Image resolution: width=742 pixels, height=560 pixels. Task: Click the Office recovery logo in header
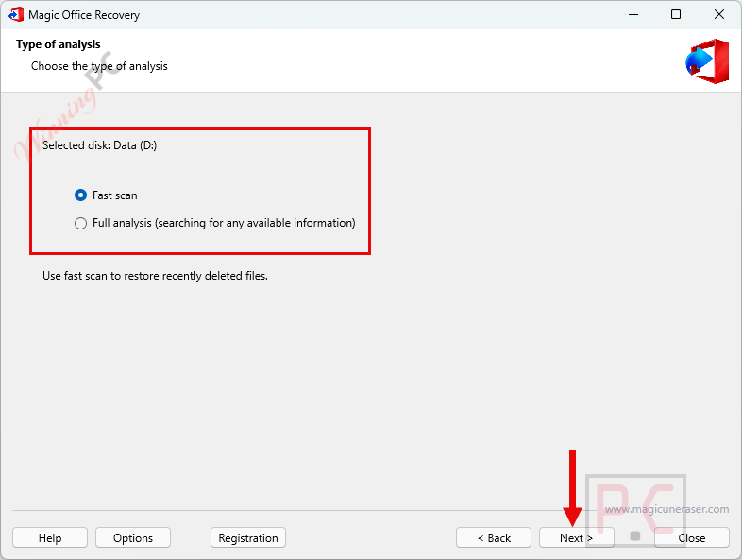click(x=707, y=61)
